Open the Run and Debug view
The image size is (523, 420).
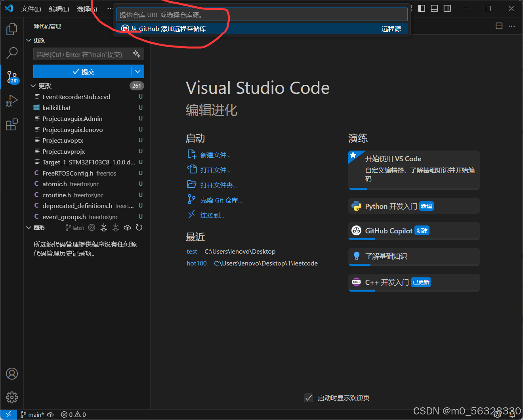(12, 101)
